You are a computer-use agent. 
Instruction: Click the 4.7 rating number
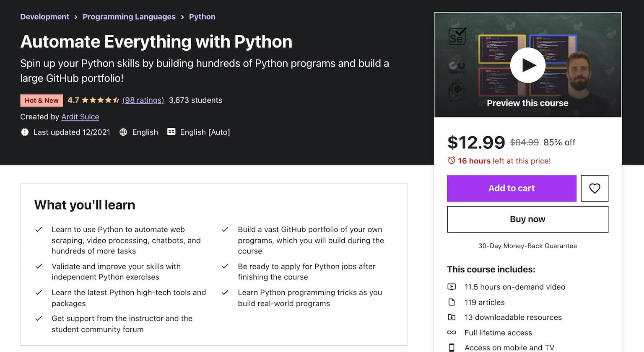coord(73,100)
